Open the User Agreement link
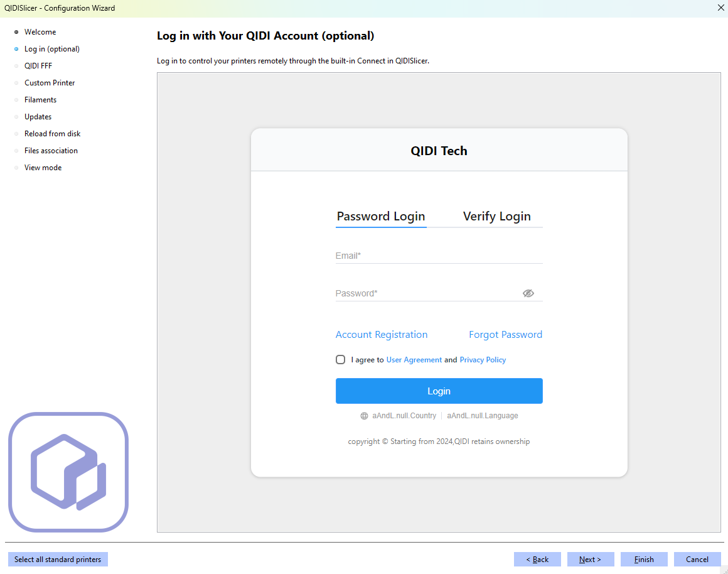Screen dimensions: 728x574 tap(414, 360)
